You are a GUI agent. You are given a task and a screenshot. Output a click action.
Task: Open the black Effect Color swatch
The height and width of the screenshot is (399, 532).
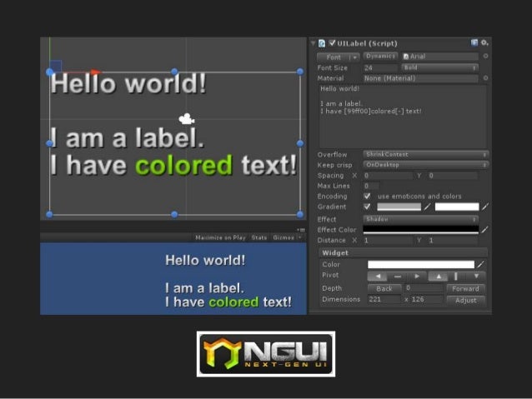click(421, 230)
